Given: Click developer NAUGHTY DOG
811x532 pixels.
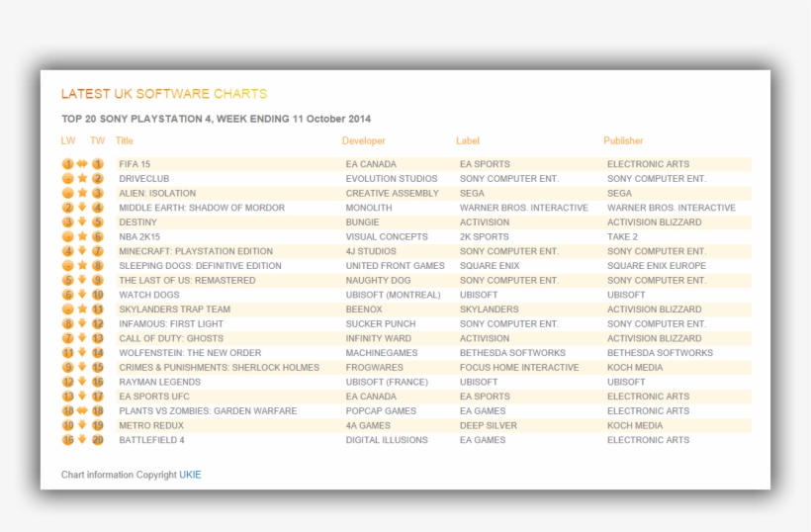Looking at the screenshot, I should pyautogui.click(x=378, y=280).
